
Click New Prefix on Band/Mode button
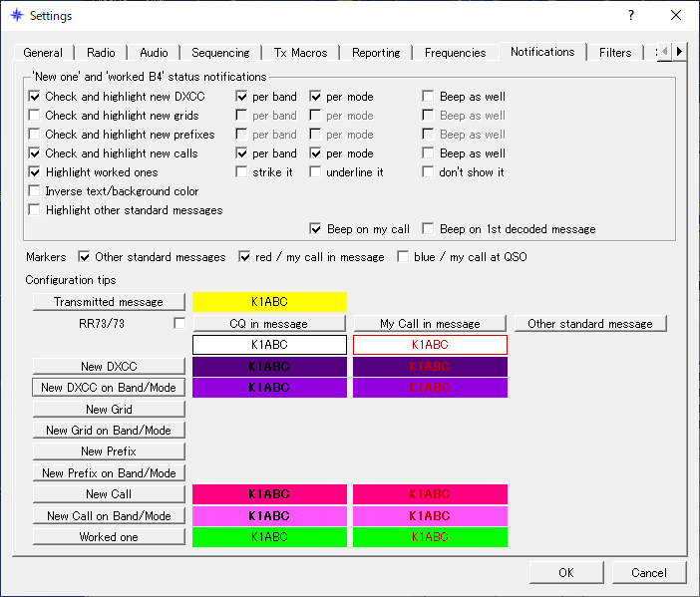[x=109, y=473]
